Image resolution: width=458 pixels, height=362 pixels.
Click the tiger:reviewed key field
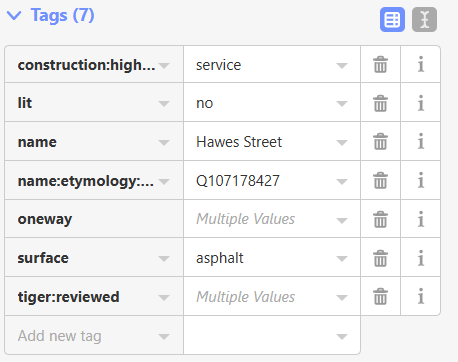(94, 296)
